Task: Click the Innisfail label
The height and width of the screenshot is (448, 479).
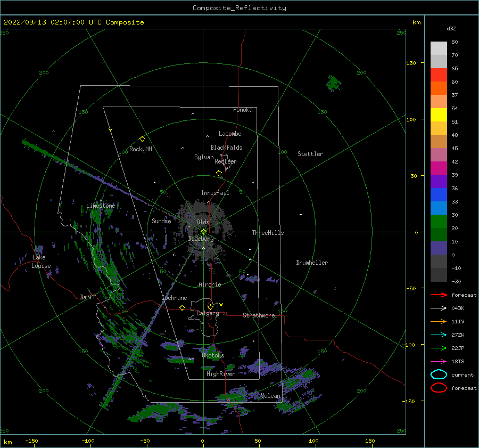Action: (215, 193)
